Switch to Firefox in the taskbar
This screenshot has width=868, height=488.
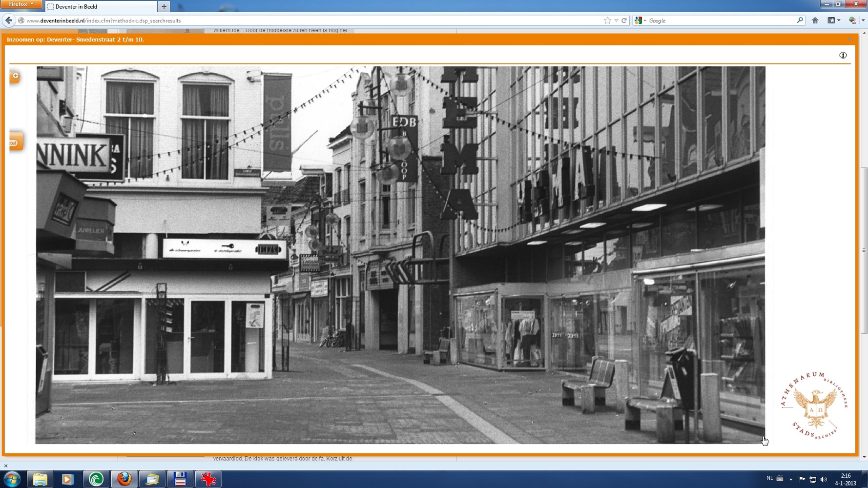[124, 479]
